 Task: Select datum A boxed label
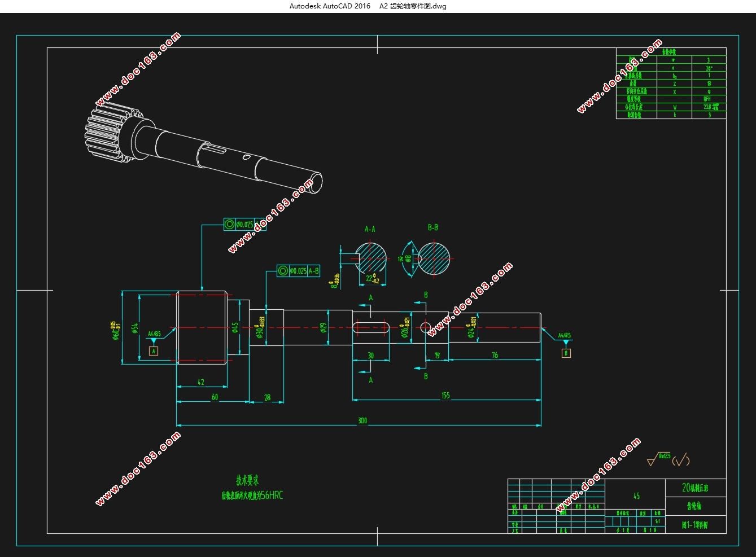pyautogui.click(x=154, y=351)
